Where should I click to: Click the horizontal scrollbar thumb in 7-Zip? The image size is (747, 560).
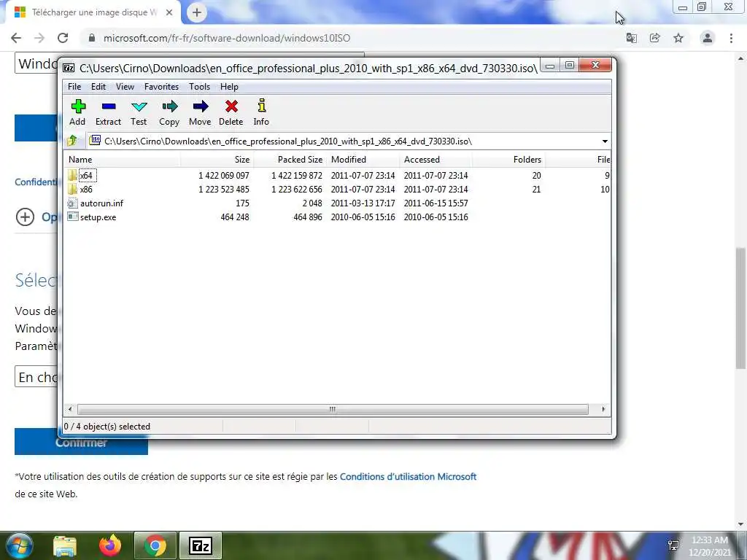(x=333, y=409)
